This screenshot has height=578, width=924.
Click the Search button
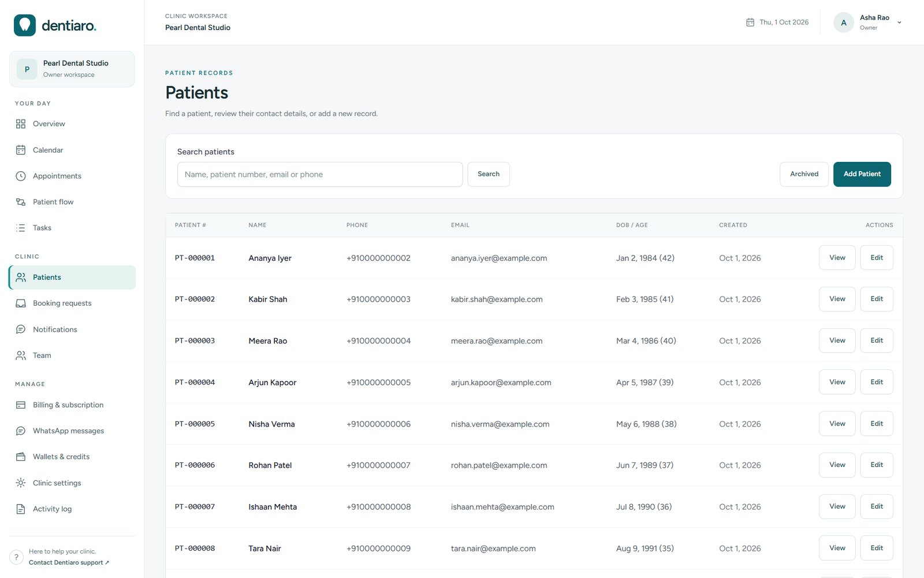pos(489,174)
